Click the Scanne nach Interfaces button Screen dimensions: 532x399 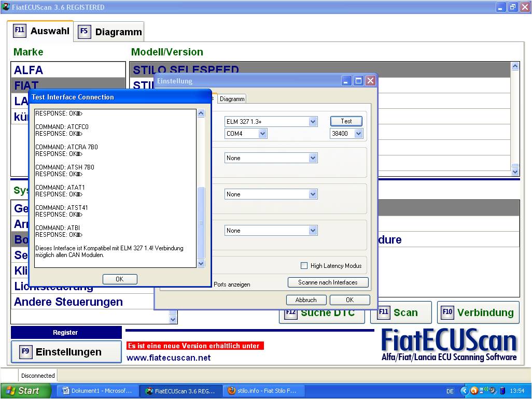[x=328, y=282]
